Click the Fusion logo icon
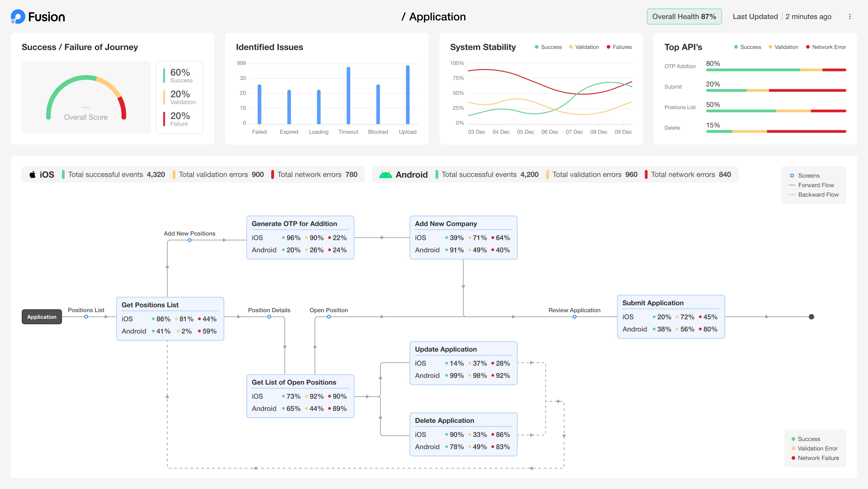The height and width of the screenshot is (489, 868). [x=18, y=17]
